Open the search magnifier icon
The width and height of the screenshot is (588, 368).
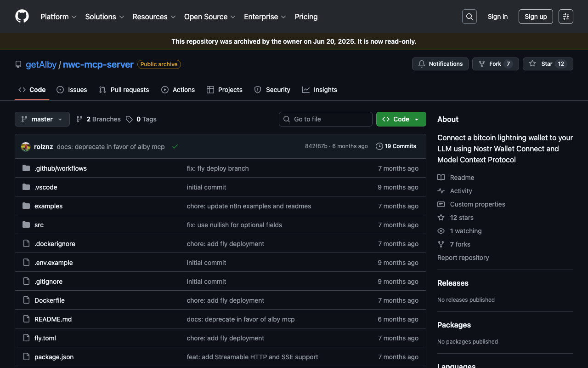point(469,17)
